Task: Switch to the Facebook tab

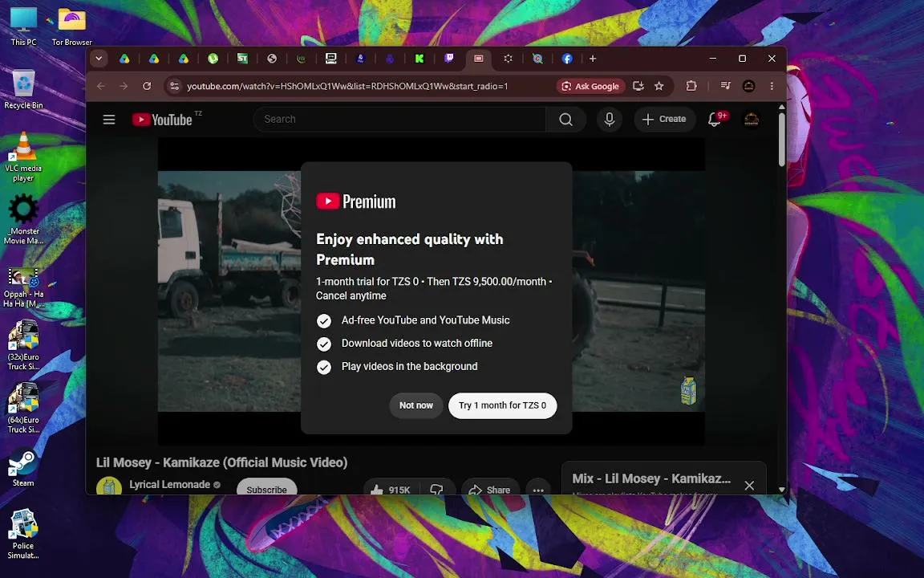Action: coord(567,59)
